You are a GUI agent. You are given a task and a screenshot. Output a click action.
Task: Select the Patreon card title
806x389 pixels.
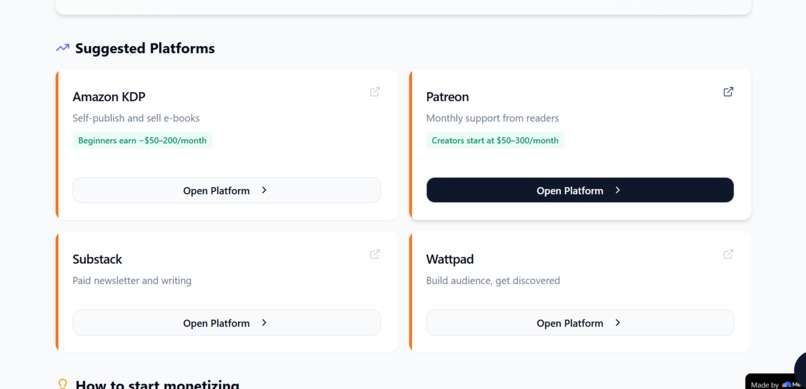point(447,97)
